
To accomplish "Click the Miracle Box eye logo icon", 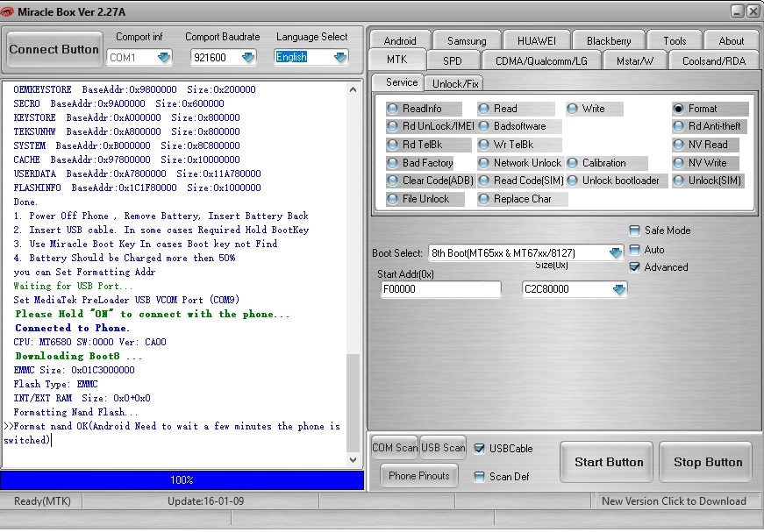I will coord(7,11).
